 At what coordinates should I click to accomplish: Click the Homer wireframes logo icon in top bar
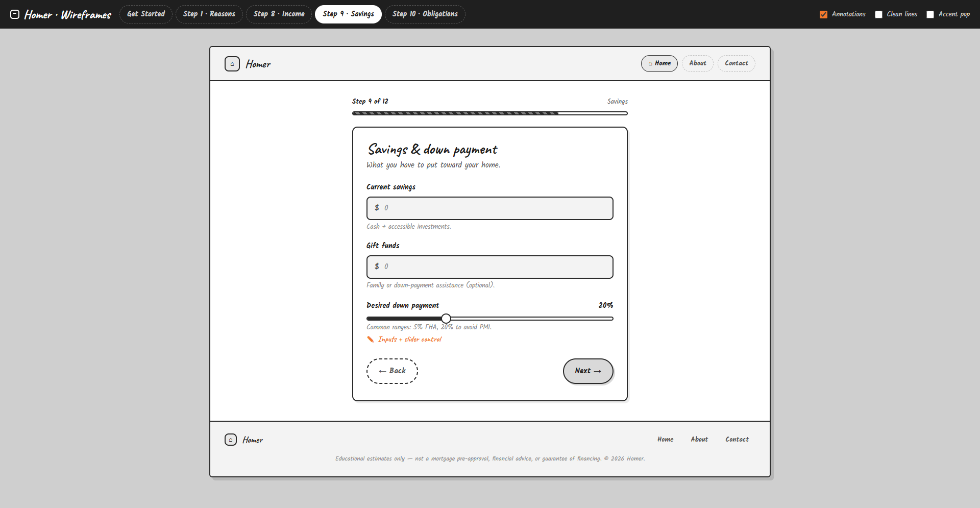click(x=15, y=14)
